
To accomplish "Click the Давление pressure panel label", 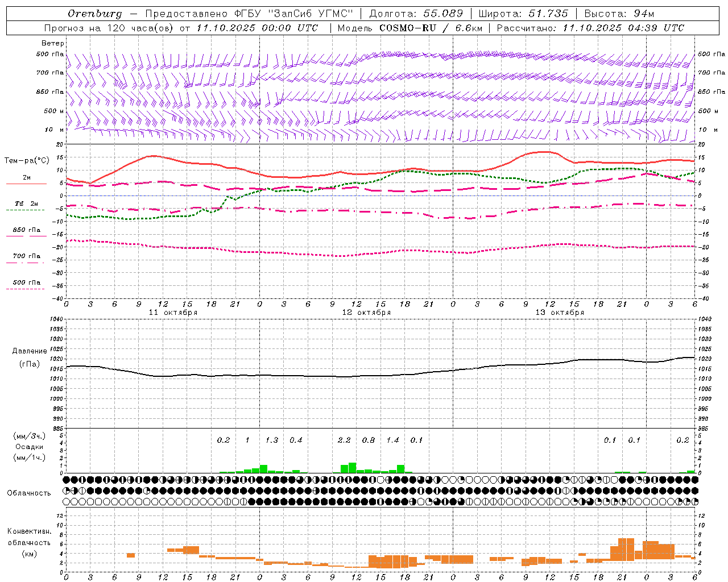I will pos(30,351).
